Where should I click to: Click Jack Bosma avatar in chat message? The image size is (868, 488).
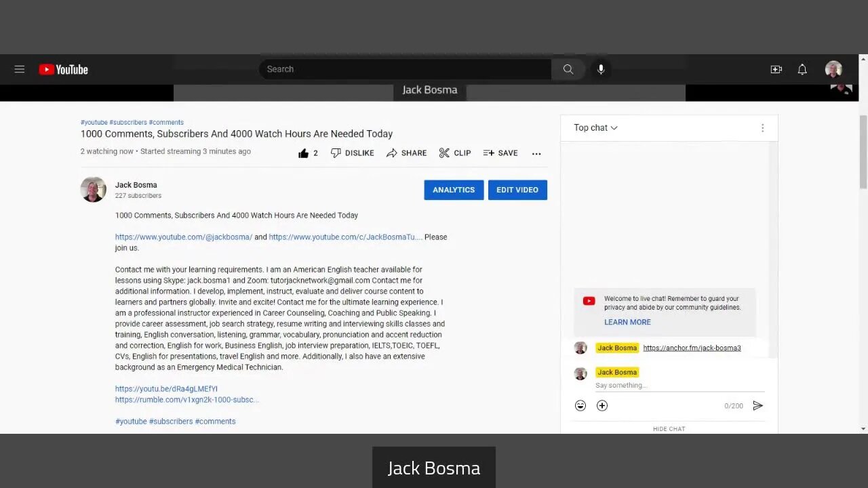click(580, 348)
